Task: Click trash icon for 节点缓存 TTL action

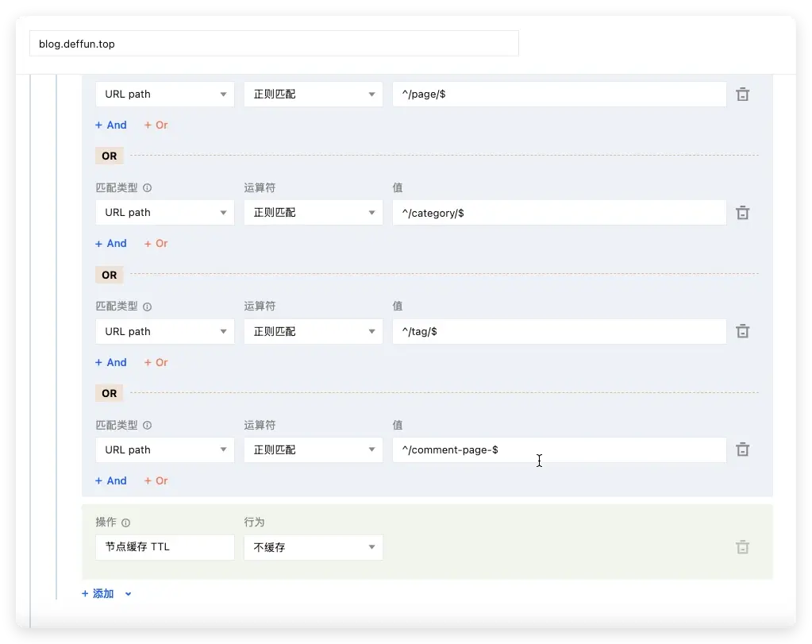Action: [x=742, y=547]
